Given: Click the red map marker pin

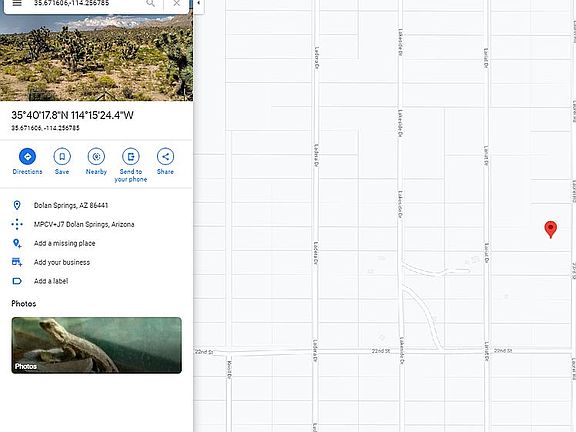Looking at the screenshot, I should [x=550, y=229].
